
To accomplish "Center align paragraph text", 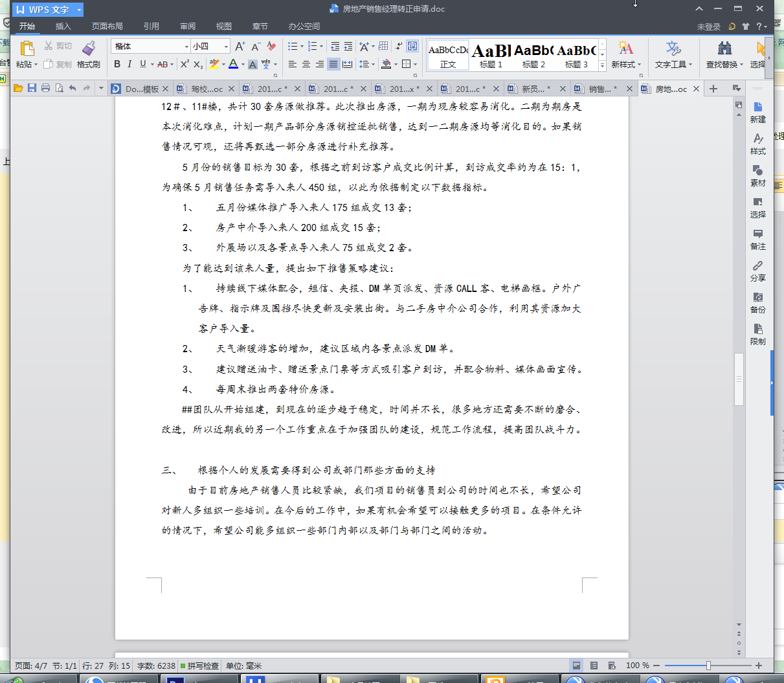I will [x=306, y=64].
